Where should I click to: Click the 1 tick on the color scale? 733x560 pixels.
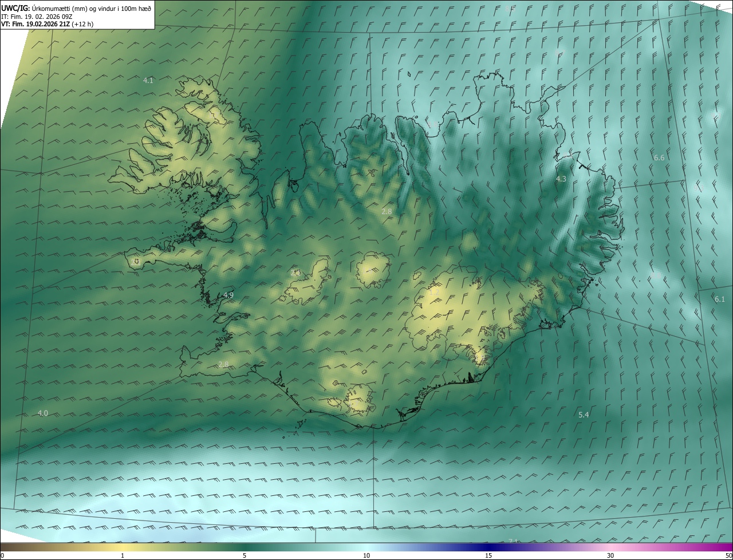click(x=123, y=556)
